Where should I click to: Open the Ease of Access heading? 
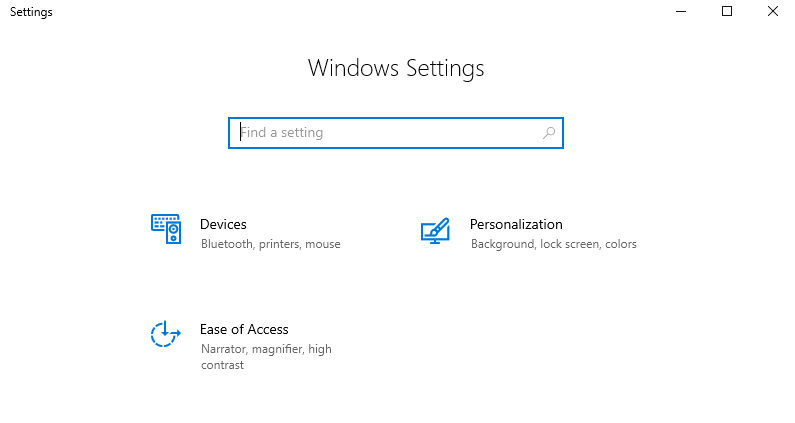click(x=244, y=329)
